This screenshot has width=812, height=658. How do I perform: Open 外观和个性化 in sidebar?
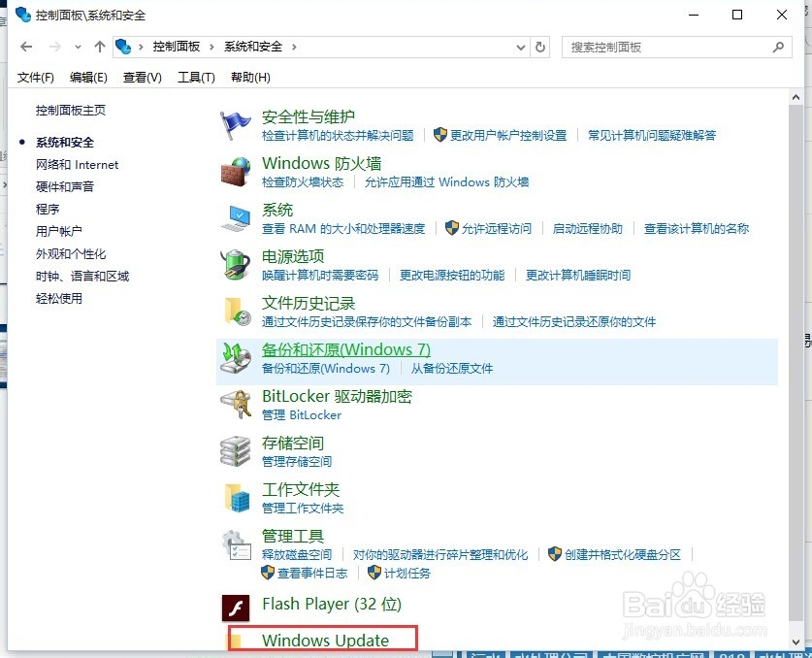(71, 254)
